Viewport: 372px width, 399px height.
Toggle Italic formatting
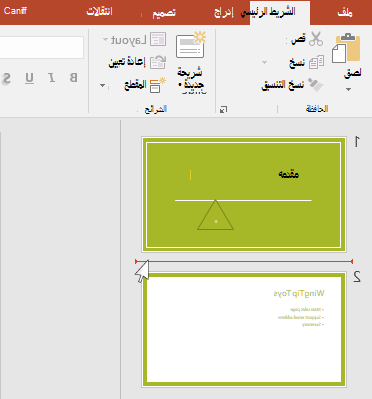(52, 78)
